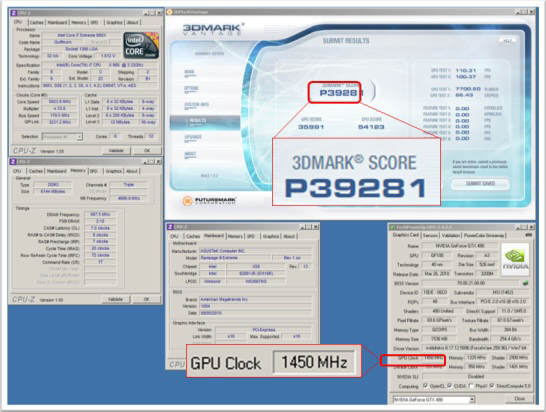The width and height of the screenshot is (546, 412).
Task: Click the Memory Type field in GPU-Z
Action: [439, 329]
